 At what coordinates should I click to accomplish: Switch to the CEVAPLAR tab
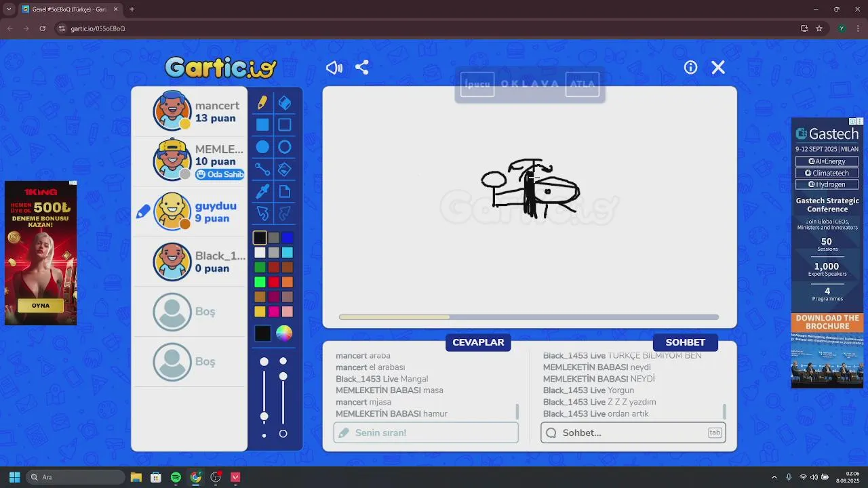478,342
